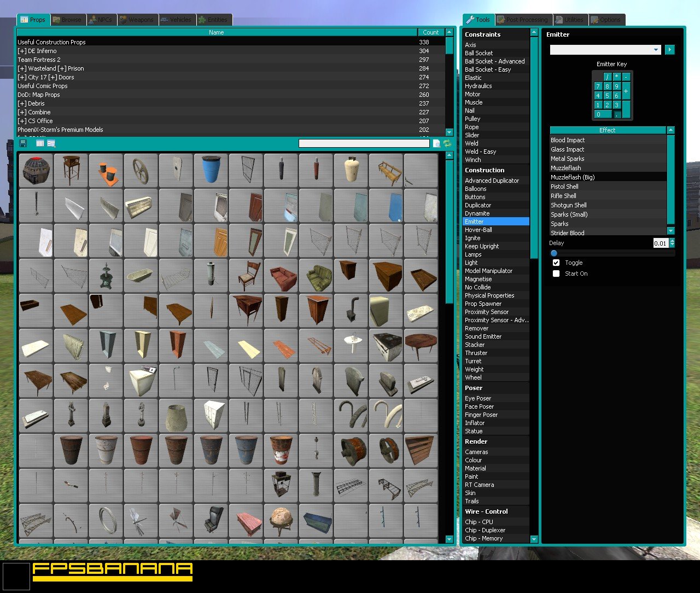The height and width of the screenshot is (593, 700).
Task: Enable the Toggle checkbox
Action: point(556,263)
